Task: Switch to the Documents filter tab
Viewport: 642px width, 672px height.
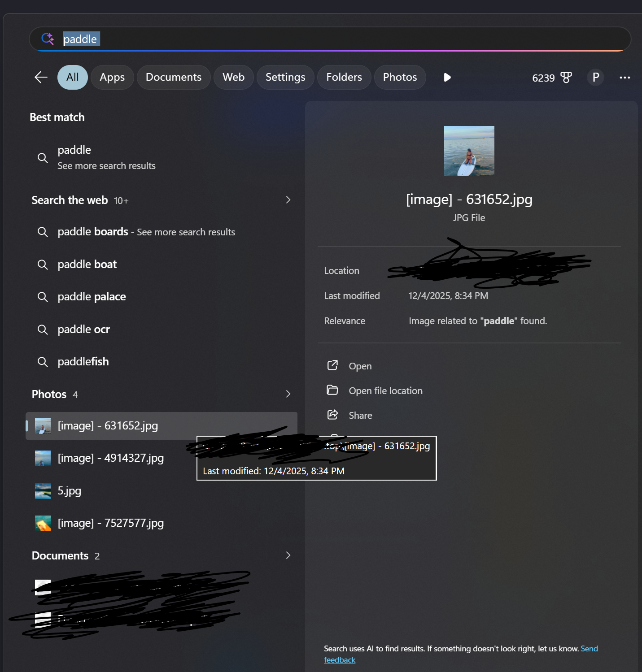Action: tap(174, 77)
